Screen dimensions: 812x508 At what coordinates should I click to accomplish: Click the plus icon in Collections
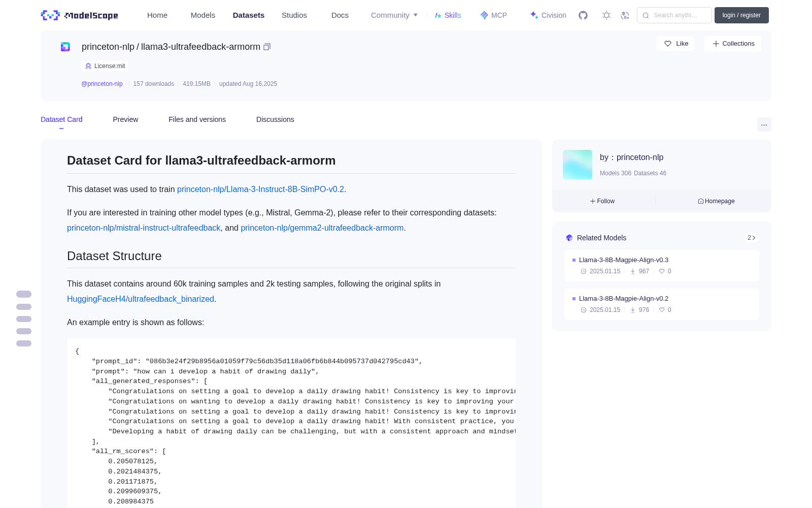(716, 44)
